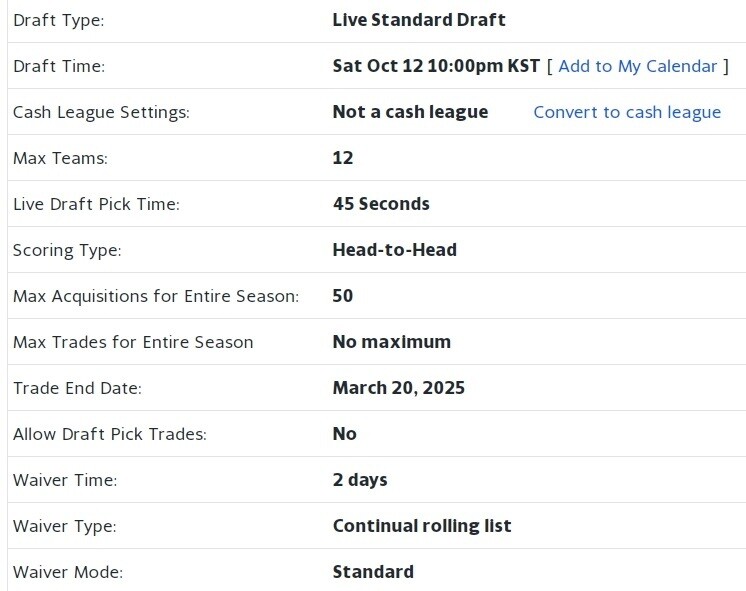The height and width of the screenshot is (591, 746).
Task: Click the Live Standard Draft value
Action: click(x=419, y=20)
